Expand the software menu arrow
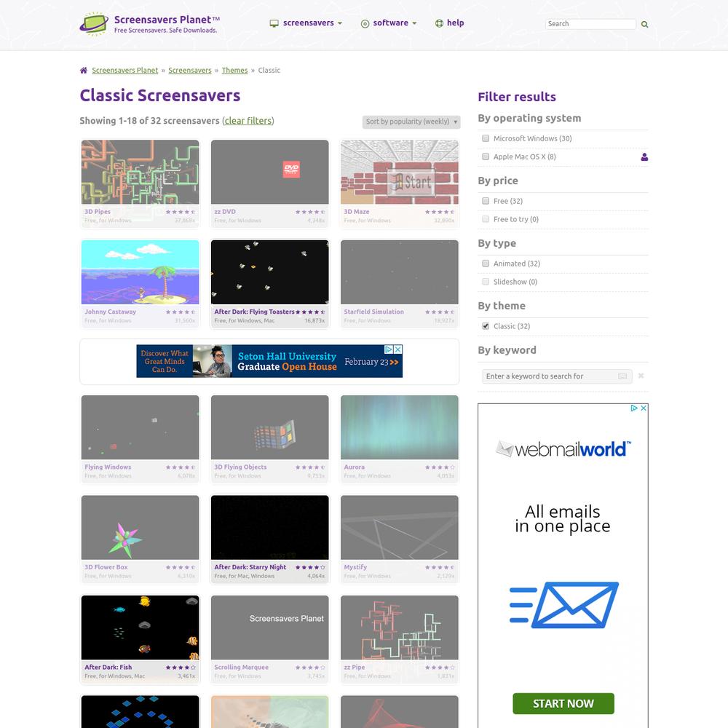 414,23
